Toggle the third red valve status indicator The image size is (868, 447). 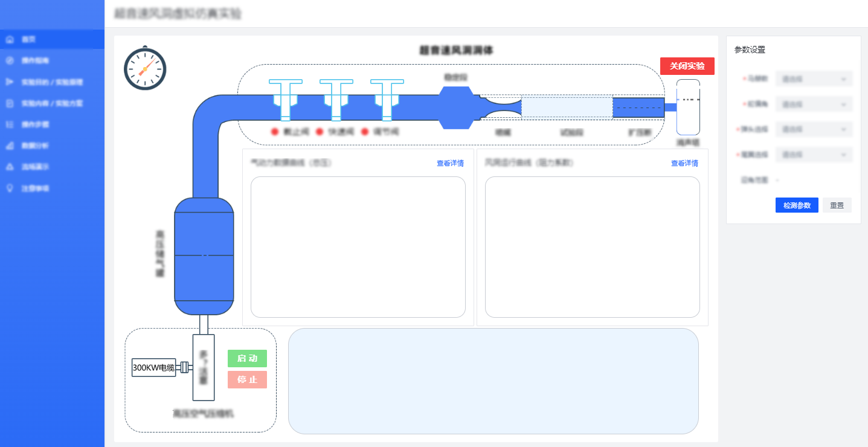(365, 132)
